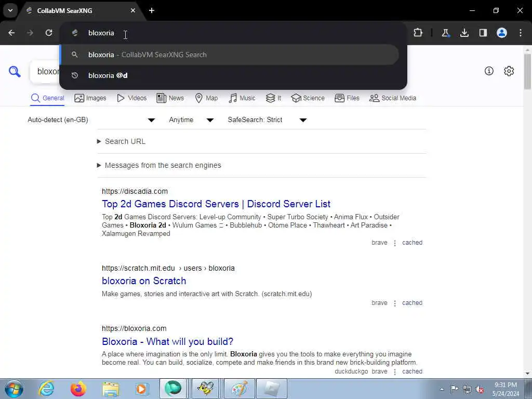Click the browser forward arrow
532x399 pixels.
(30, 33)
